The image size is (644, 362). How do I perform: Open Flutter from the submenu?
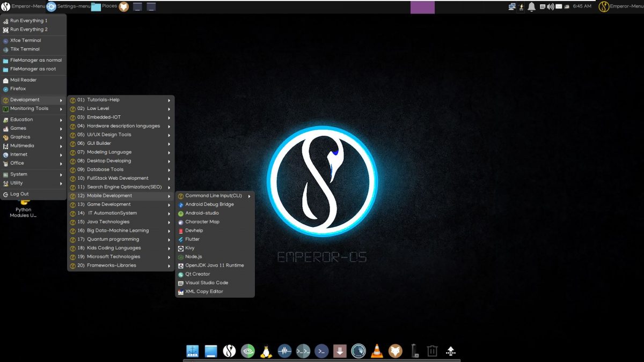point(193,239)
